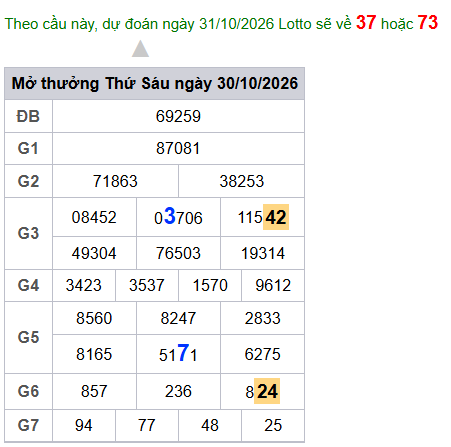Select G4 number 3537
This screenshot has height=447, width=451.
147,285
